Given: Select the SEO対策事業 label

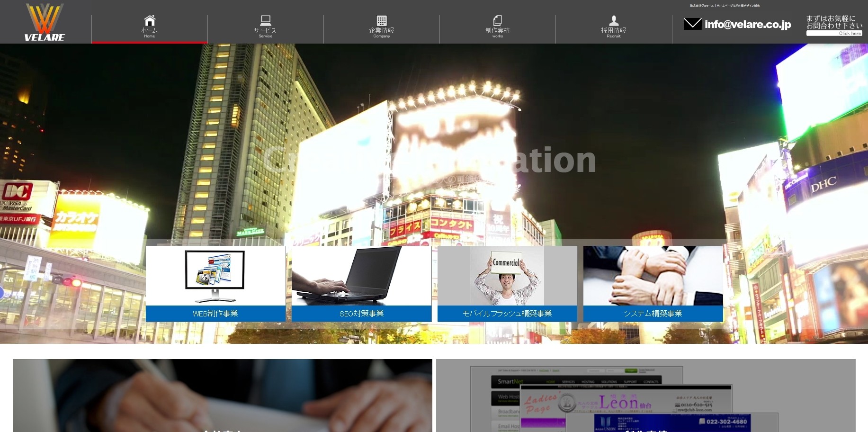Looking at the screenshot, I should [x=361, y=314].
